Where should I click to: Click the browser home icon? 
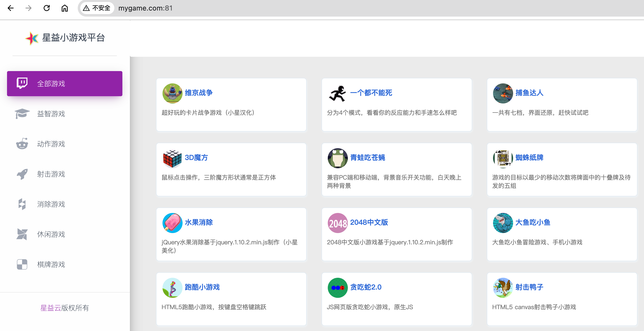click(x=65, y=8)
